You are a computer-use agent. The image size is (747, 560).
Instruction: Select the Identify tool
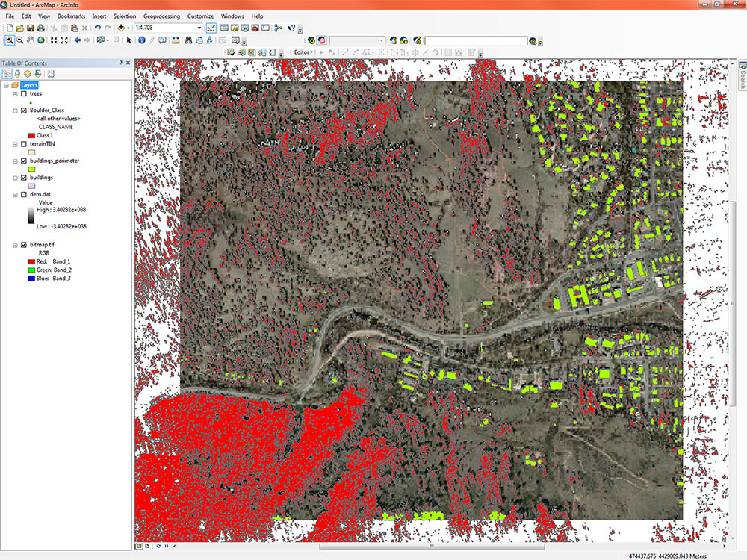tap(141, 40)
